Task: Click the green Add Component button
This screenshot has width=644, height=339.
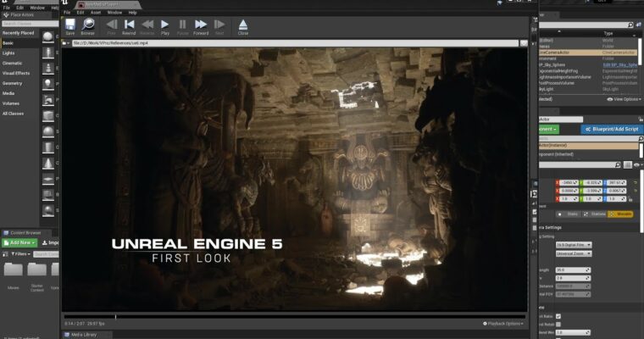Action: click(x=548, y=129)
